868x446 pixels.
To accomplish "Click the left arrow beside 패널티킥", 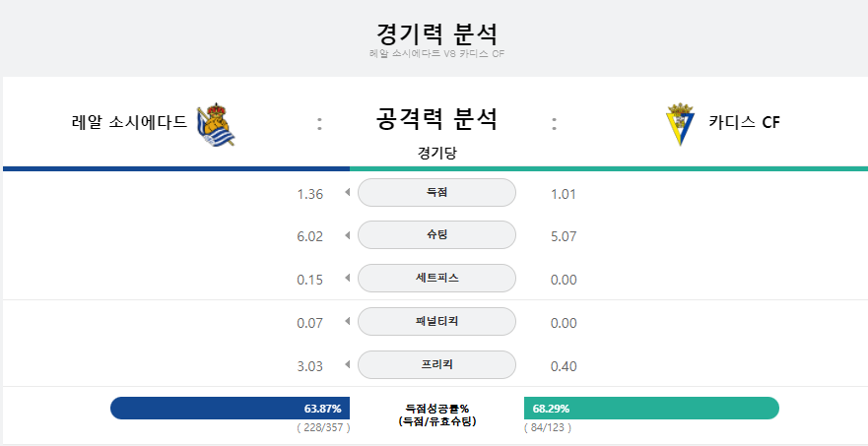I will pyautogui.click(x=348, y=322).
